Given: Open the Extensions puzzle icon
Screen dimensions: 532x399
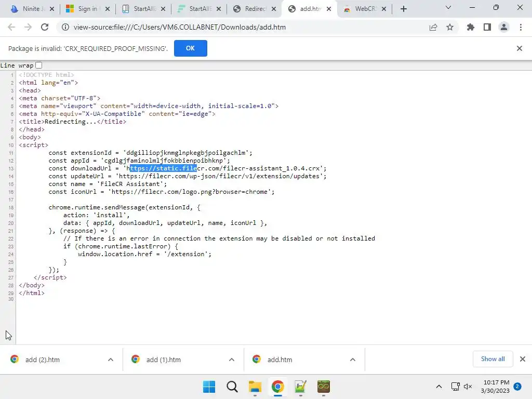Looking at the screenshot, I should coord(470,27).
